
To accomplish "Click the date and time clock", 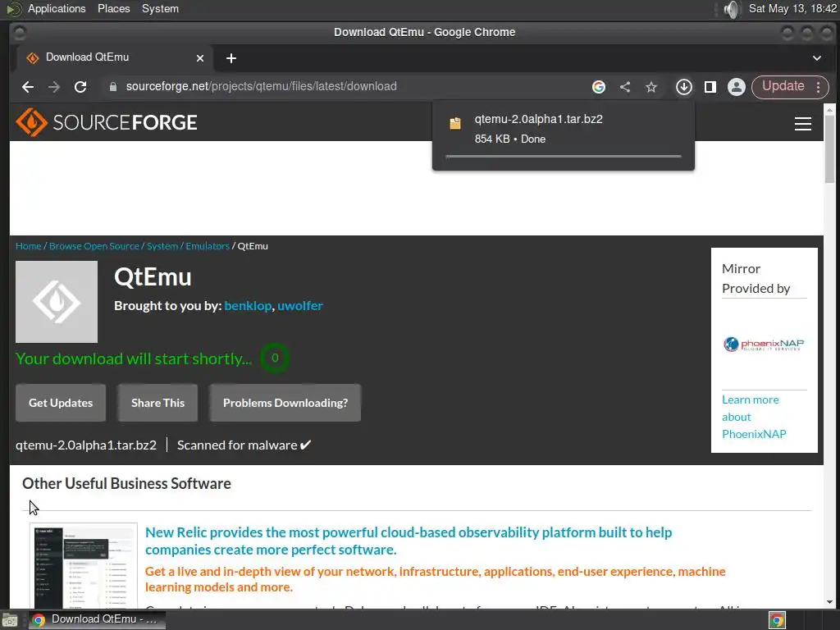I will tap(792, 8).
